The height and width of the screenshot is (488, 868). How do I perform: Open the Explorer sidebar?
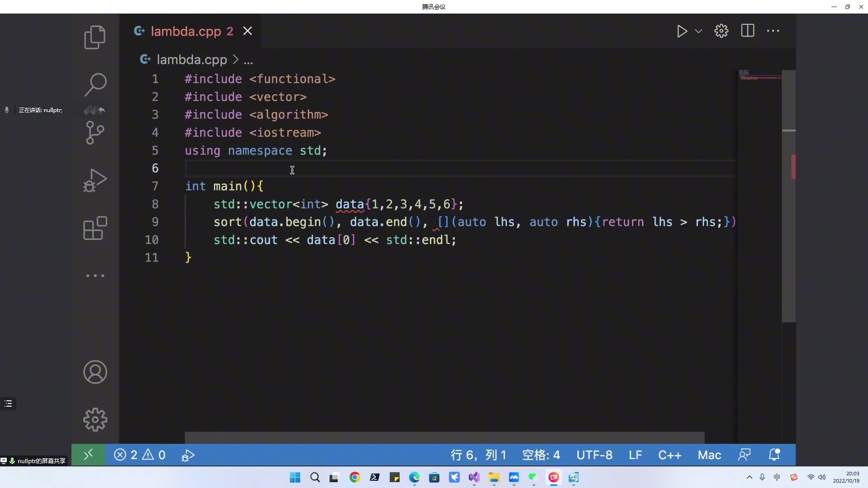pyautogui.click(x=94, y=37)
